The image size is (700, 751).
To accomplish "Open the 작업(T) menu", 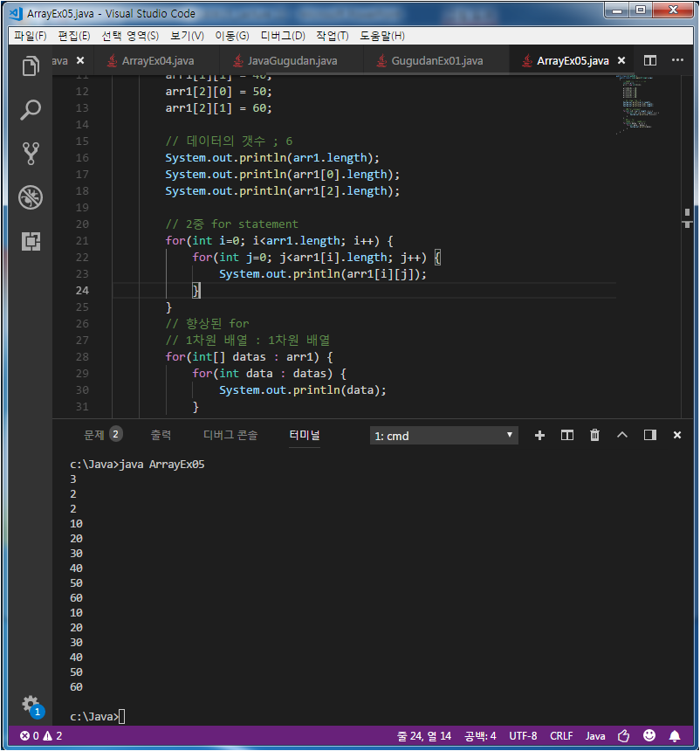I will [x=333, y=36].
